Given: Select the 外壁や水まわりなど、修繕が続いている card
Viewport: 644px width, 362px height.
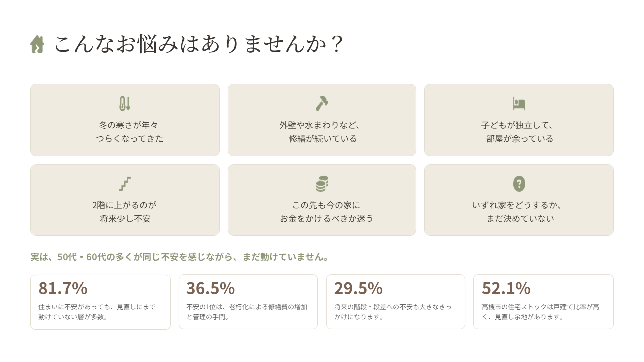Looking at the screenshot, I should tap(322, 120).
